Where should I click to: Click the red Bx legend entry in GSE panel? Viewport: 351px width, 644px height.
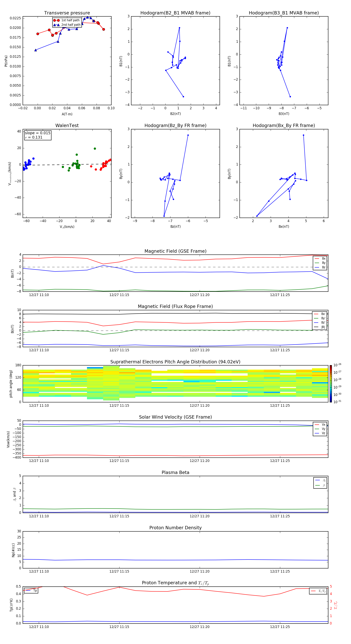point(320,259)
